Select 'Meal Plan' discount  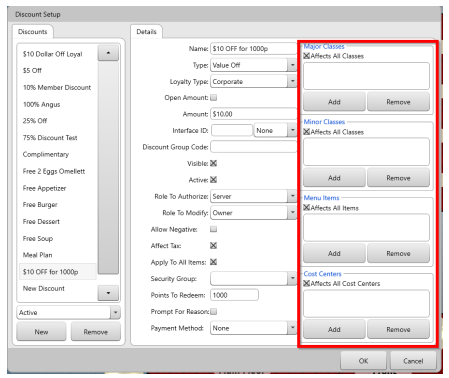(x=57, y=255)
